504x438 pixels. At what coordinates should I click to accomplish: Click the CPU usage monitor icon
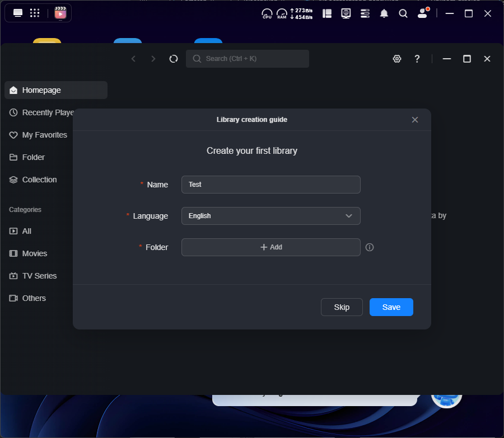click(x=267, y=13)
